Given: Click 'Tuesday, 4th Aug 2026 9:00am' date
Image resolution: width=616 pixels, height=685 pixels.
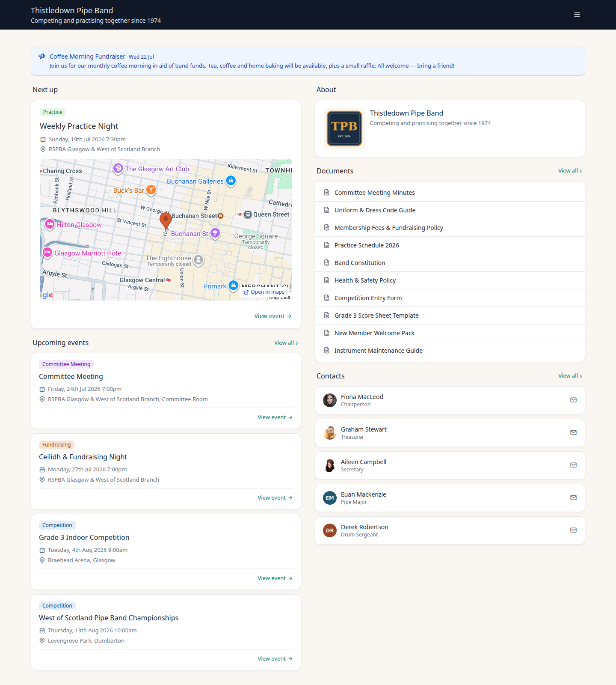Looking at the screenshot, I should pos(88,550).
